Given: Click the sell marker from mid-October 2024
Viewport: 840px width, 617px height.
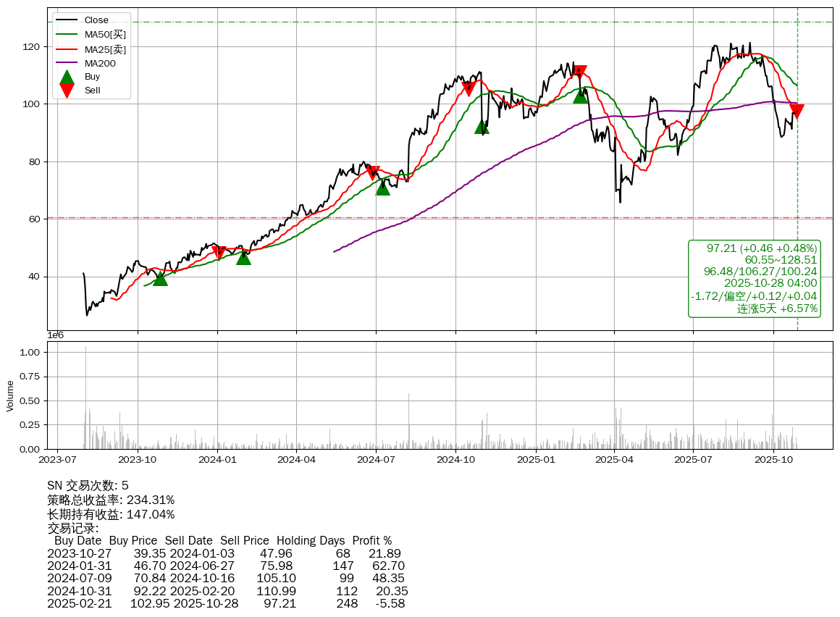Looking at the screenshot, I should (x=469, y=89).
